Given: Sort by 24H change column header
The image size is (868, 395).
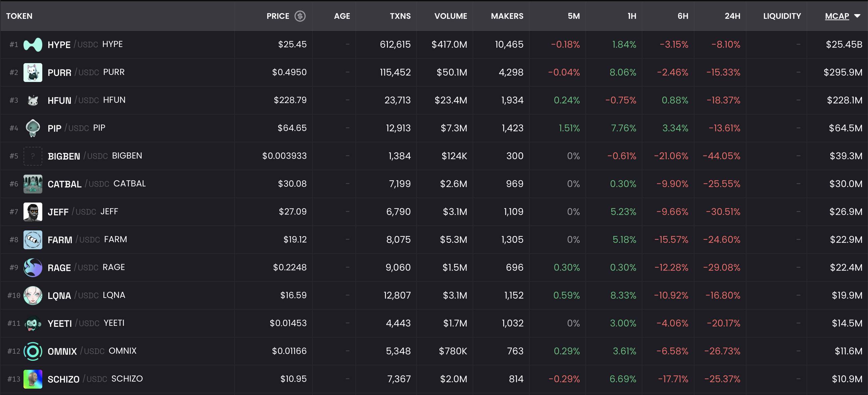Looking at the screenshot, I should pyautogui.click(x=732, y=16).
